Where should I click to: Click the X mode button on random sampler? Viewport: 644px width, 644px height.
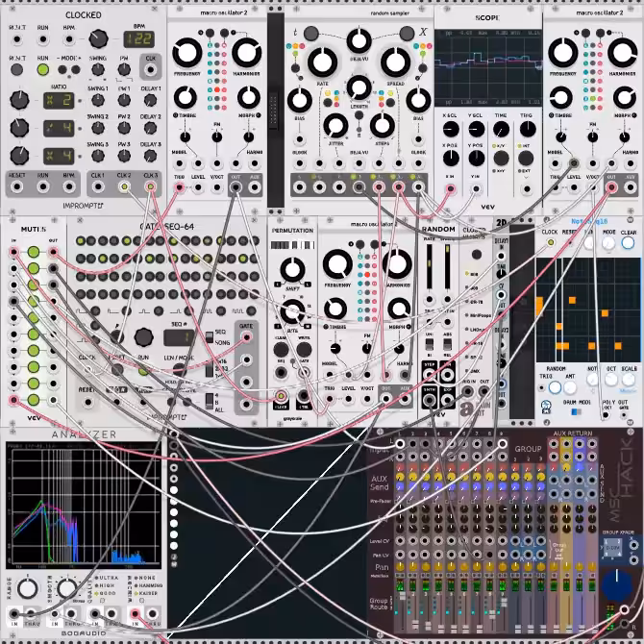[407, 34]
